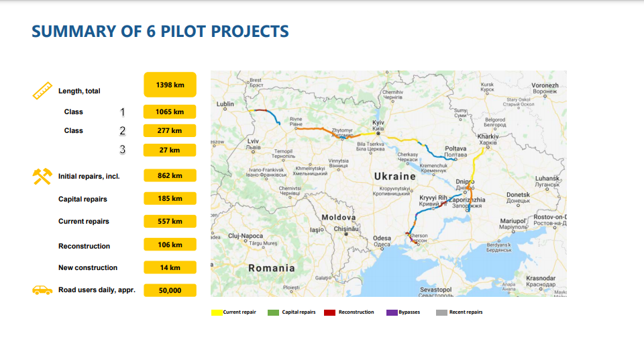Image resolution: width=644 pixels, height=352 pixels.
Task: Click the yellow Current repair legend swatch
Action: [217, 312]
